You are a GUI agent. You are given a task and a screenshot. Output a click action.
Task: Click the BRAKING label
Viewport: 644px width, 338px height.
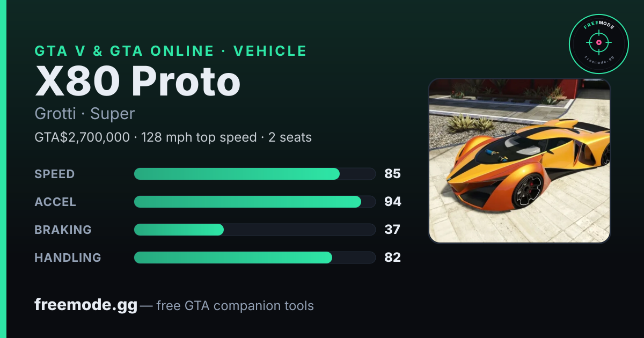(63, 230)
